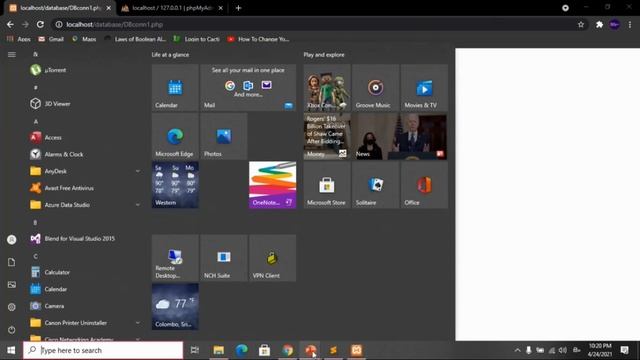Open Calculator from the app list
Image resolution: width=640 pixels, height=360 pixels.
[x=84, y=272]
